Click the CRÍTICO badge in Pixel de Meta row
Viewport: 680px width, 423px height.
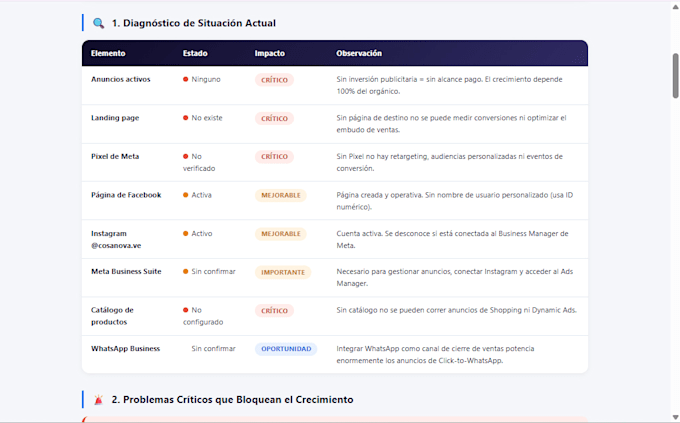(x=274, y=157)
